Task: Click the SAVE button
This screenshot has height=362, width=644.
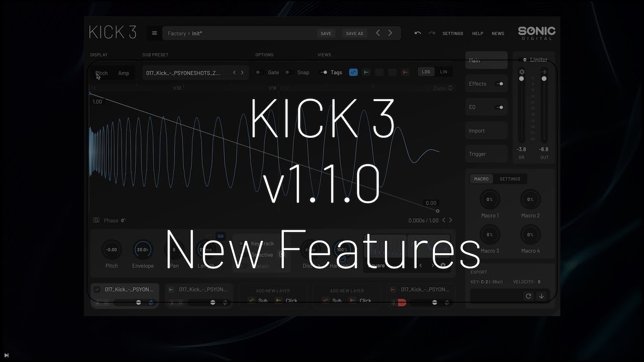Action: click(x=326, y=33)
